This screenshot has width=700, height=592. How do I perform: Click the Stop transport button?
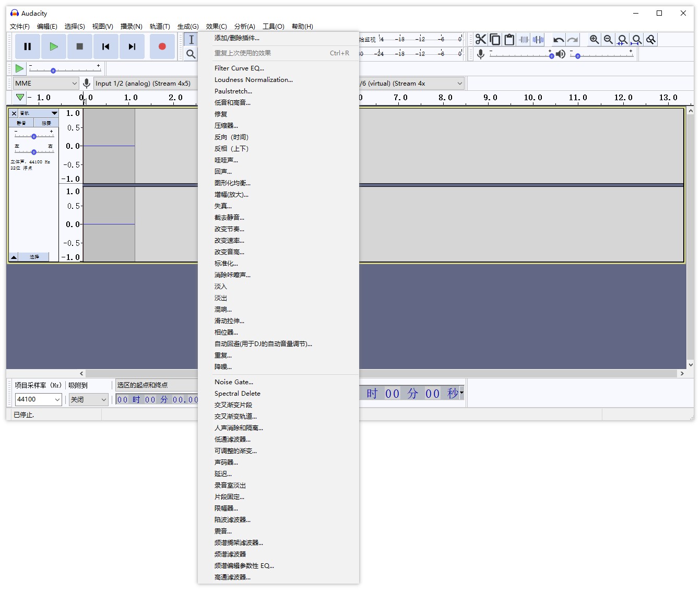click(80, 46)
